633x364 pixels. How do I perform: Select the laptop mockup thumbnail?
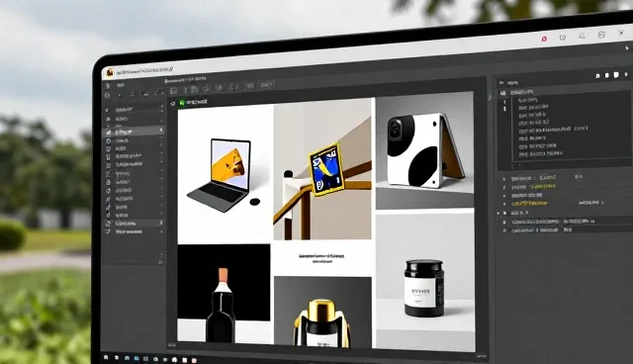click(x=226, y=174)
